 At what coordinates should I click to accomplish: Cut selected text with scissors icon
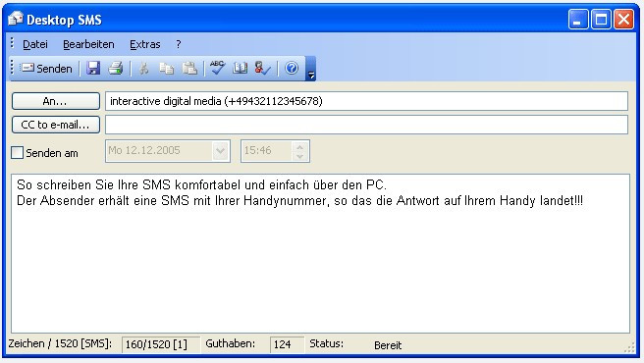coord(143,68)
